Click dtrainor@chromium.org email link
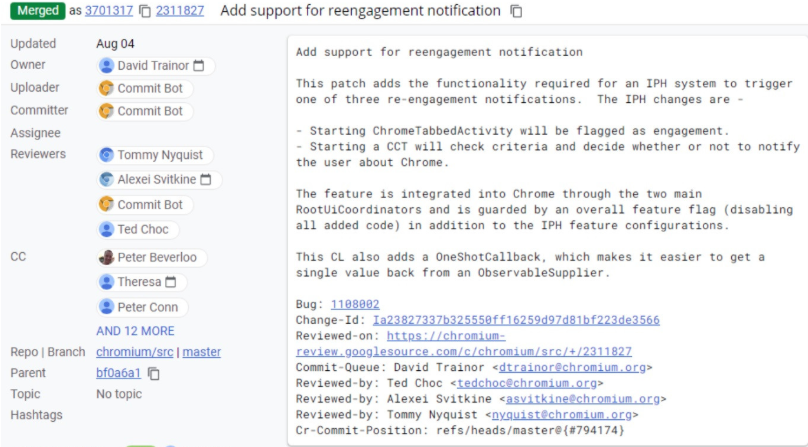 (573, 367)
